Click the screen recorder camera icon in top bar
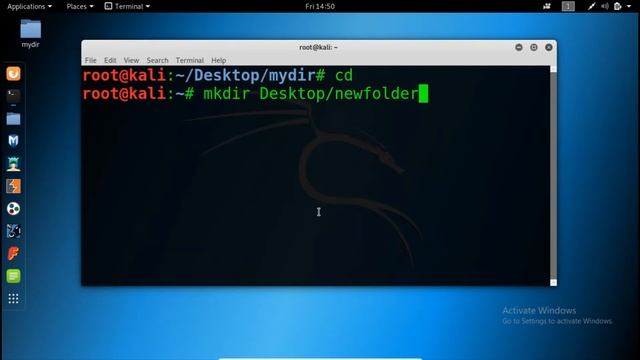640x360 pixels. tap(547, 6)
